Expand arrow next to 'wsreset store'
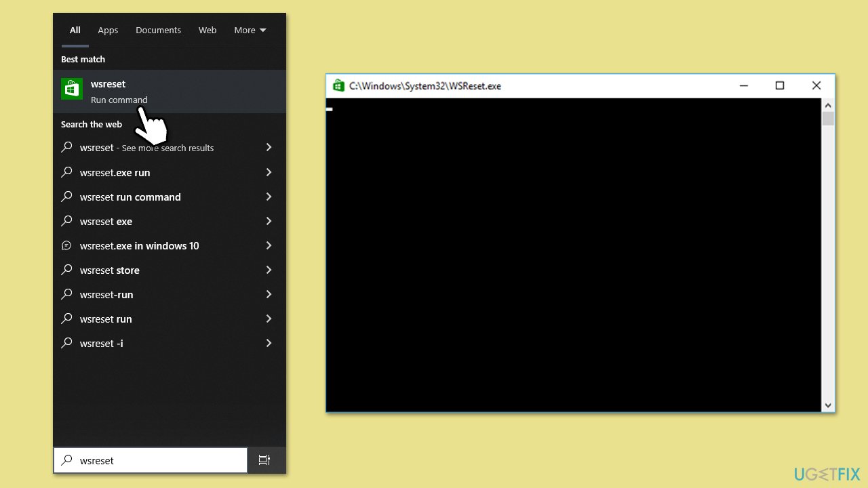The height and width of the screenshot is (488, 868). [x=269, y=270]
